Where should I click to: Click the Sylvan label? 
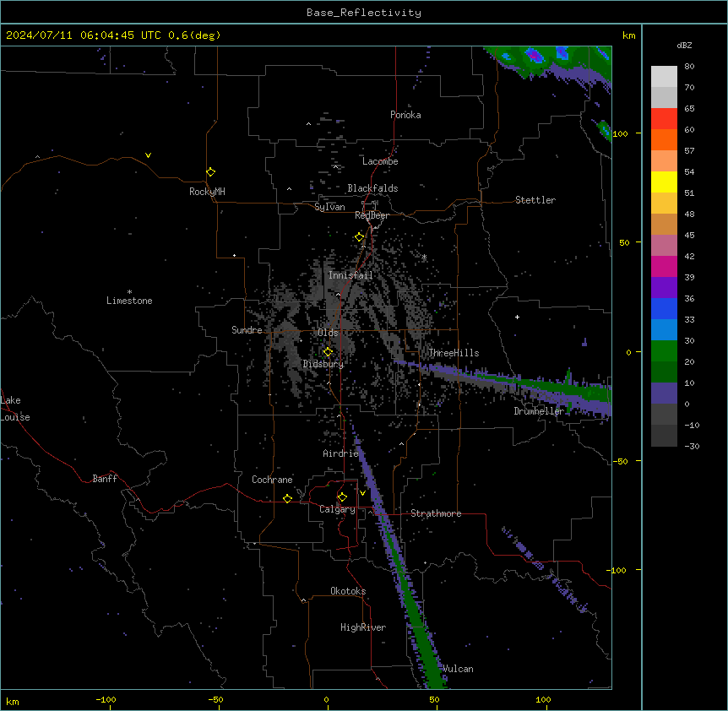329,207
